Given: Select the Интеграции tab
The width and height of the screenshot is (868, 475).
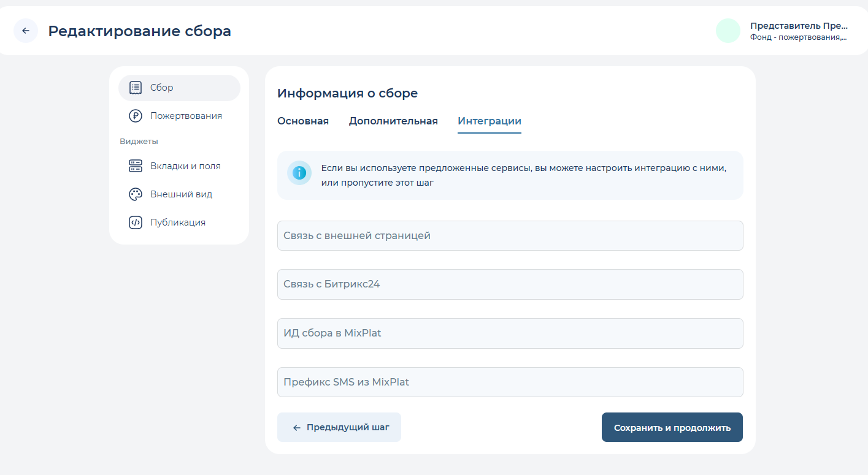Looking at the screenshot, I should (x=490, y=121).
